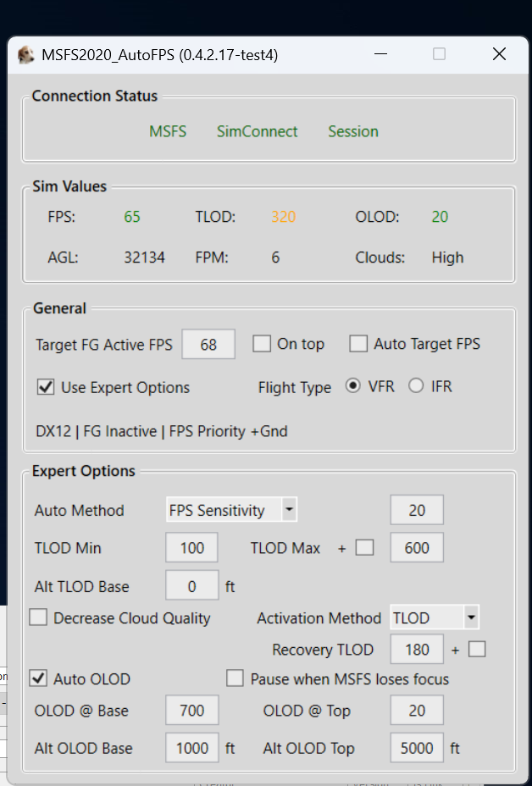
Task: Click the DX12 FG Inactive status line
Action: tap(162, 431)
